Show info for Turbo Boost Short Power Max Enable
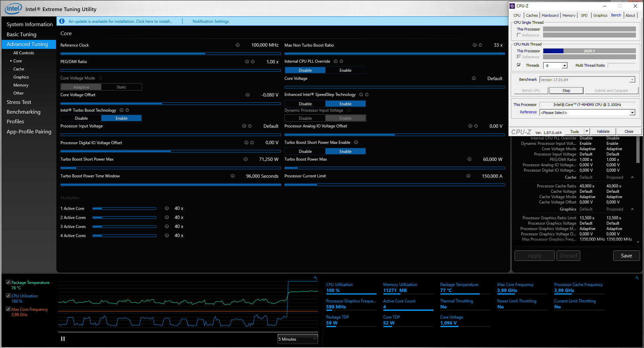Screen dimensions: 644x348 (x=356, y=142)
